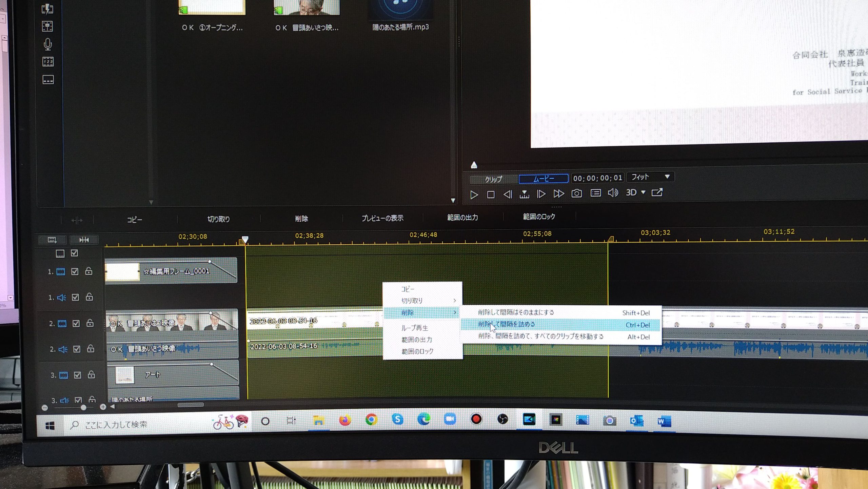The width and height of the screenshot is (868, 489).
Task: Select 削除して間隔はそのままにする option
Action: 561,312
